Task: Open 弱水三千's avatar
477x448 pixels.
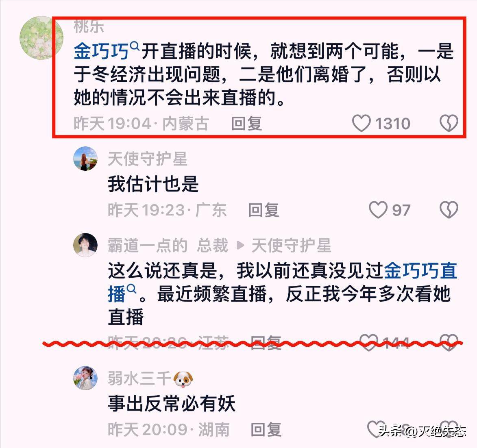Action: 85,378
